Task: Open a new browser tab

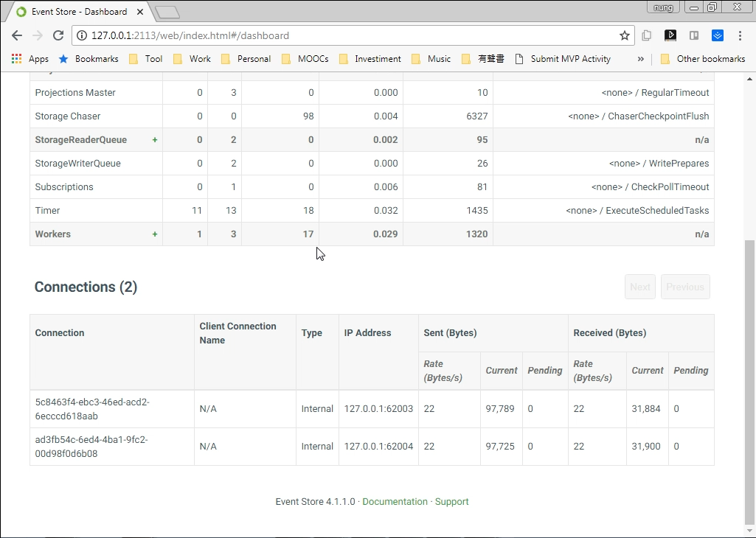Action: 167,12
